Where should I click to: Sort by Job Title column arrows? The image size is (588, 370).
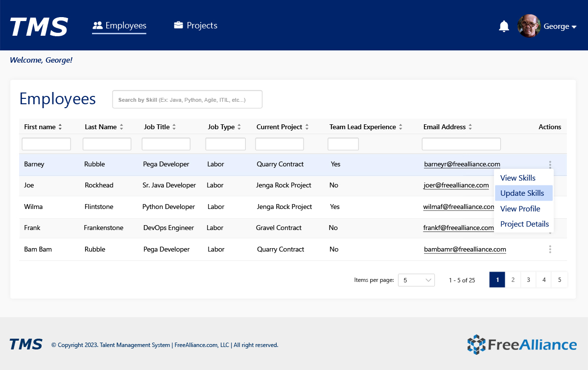[x=174, y=127]
